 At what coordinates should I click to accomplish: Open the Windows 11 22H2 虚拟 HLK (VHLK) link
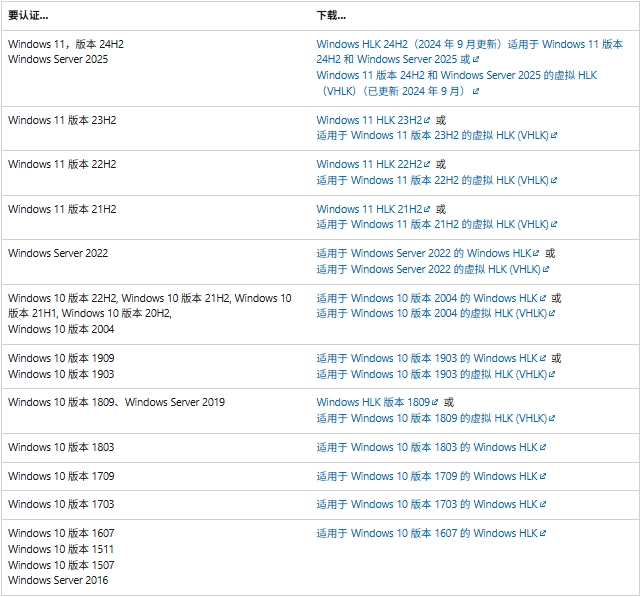[432, 180]
